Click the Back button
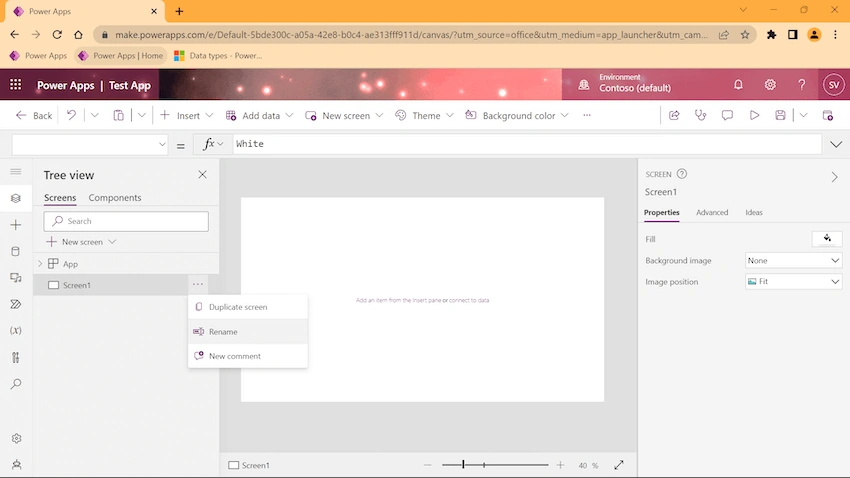The width and height of the screenshot is (850, 478). click(x=34, y=115)
